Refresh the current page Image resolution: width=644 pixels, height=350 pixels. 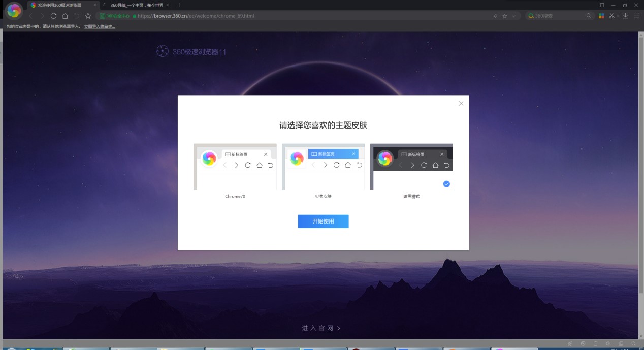(54, 16)
